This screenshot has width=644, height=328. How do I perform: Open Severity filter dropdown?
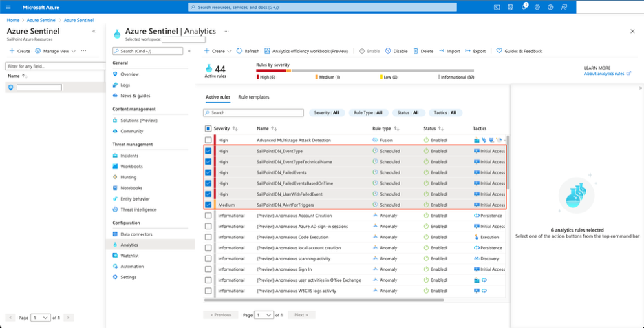(x=327, y=113)
